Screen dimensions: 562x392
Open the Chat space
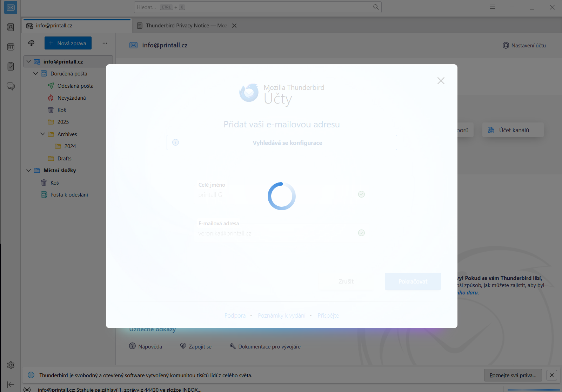pos(11,86)
